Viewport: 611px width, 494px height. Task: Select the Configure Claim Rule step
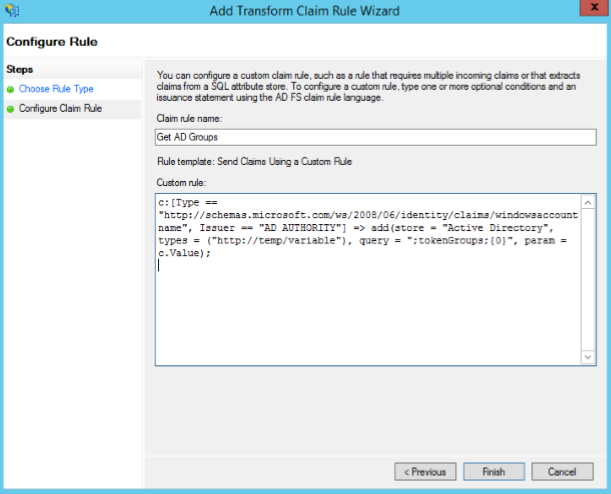click(x=60, y=108)
